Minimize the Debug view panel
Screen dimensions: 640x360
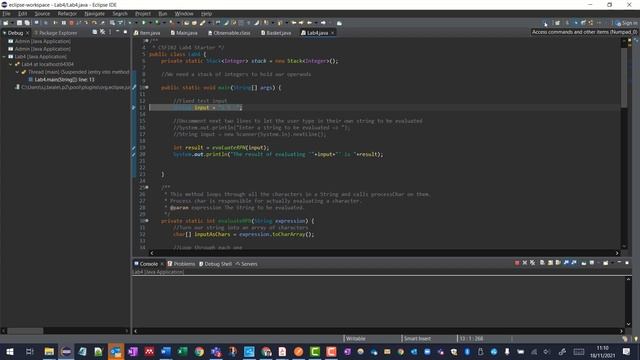coord(118,32)
